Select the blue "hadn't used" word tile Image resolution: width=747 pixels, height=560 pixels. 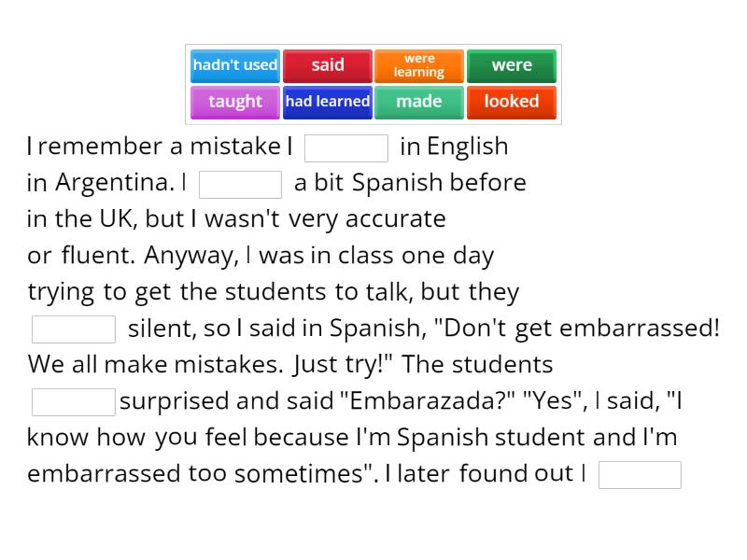235,65
